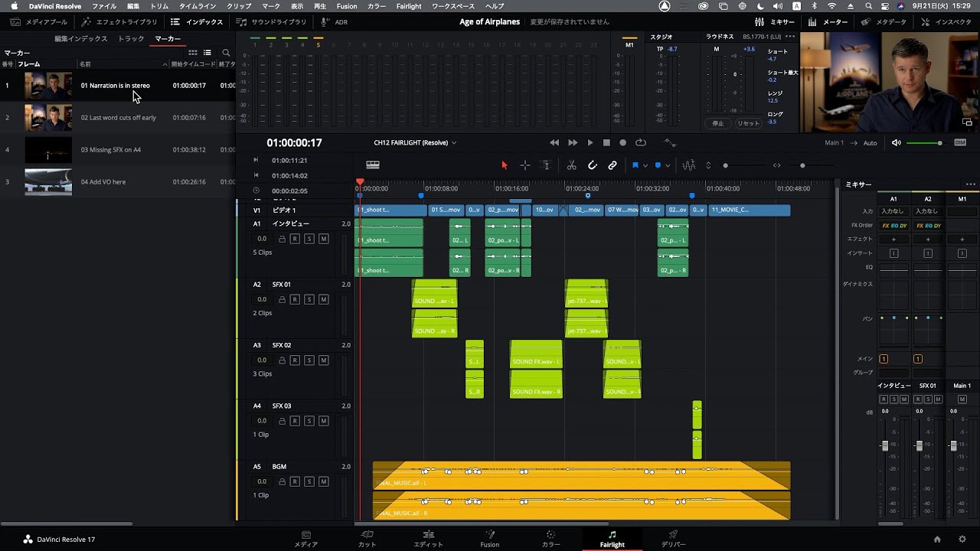
Task: Open the タイムライン menu
Action: (199, 5)
